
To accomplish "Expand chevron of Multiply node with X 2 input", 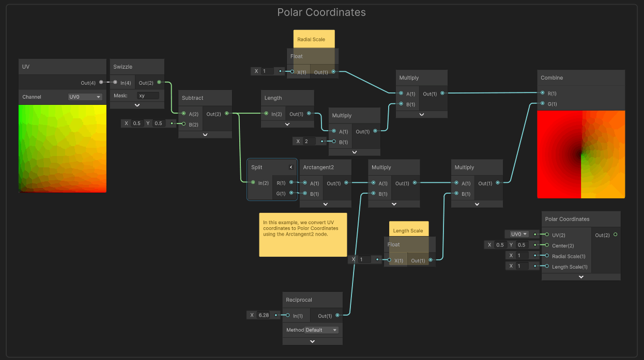I will 355,152.
